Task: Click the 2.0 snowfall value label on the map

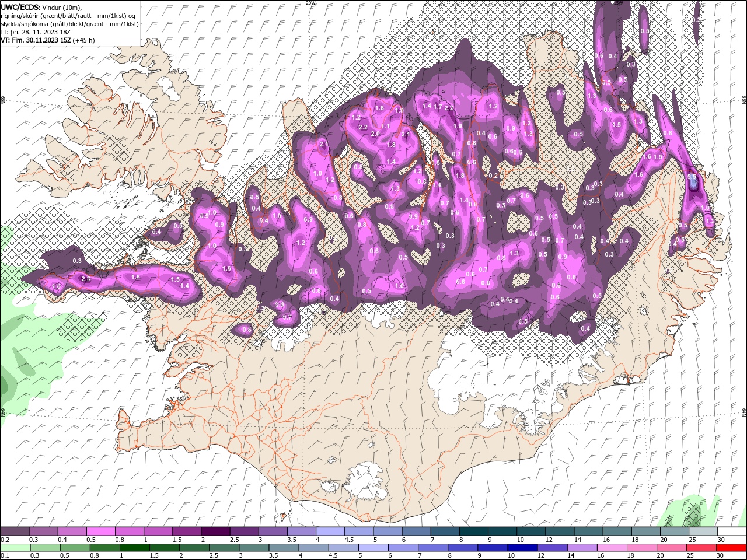Action: point(375,134)
